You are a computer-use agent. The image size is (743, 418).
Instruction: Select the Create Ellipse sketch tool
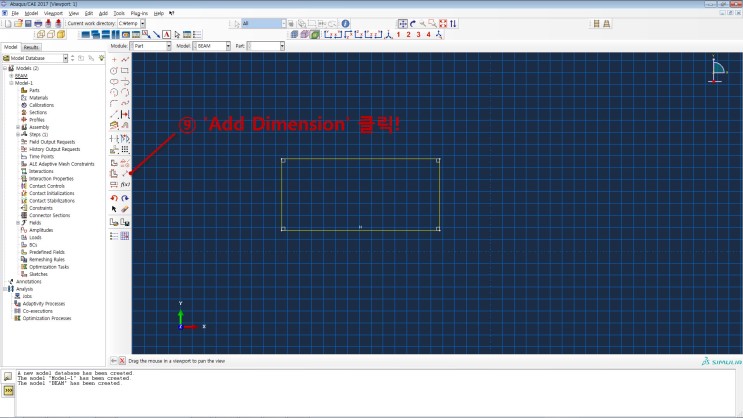pos(114,82)
